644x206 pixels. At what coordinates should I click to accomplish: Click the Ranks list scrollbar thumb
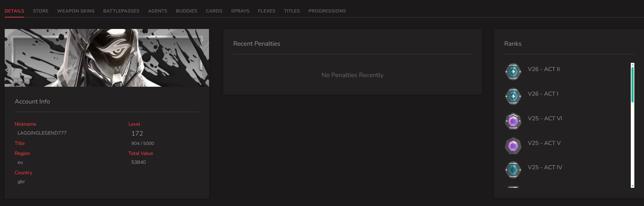(633, 85)
